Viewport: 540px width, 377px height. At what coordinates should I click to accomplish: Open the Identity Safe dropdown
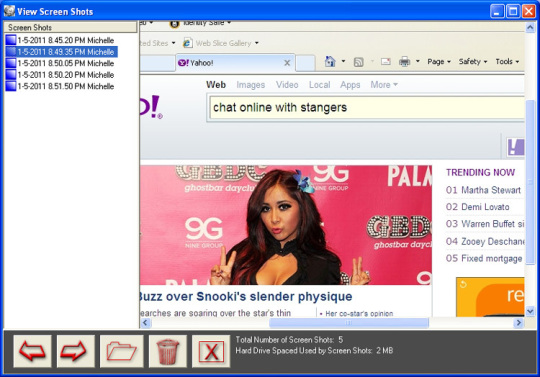pyautogui.click(x=229, y=23)
